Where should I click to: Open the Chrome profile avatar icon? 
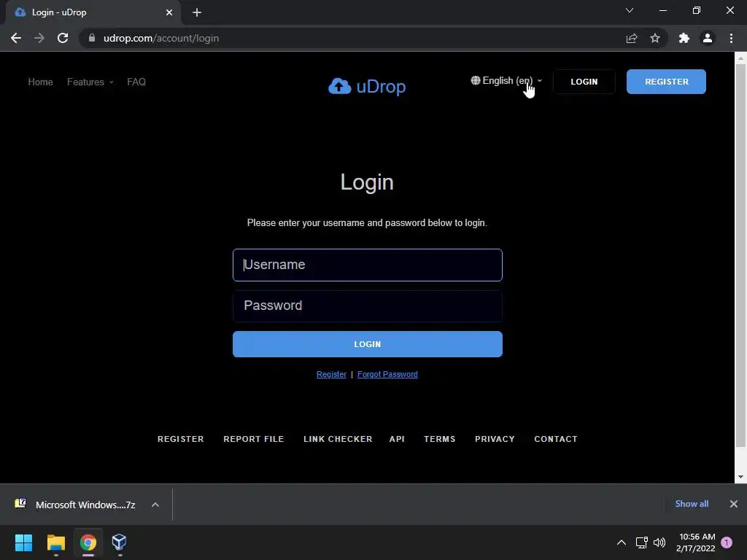[x=708, y=38]
